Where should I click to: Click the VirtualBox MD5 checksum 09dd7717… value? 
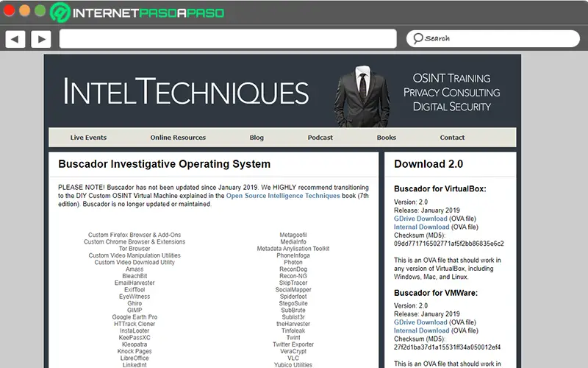click(x=449, y=244)
